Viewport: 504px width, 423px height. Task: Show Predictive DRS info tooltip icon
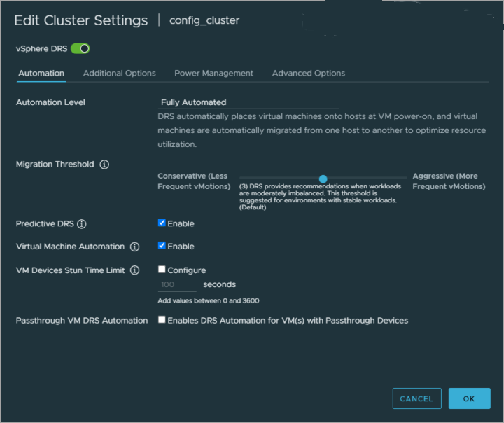[x=82, y=224]
